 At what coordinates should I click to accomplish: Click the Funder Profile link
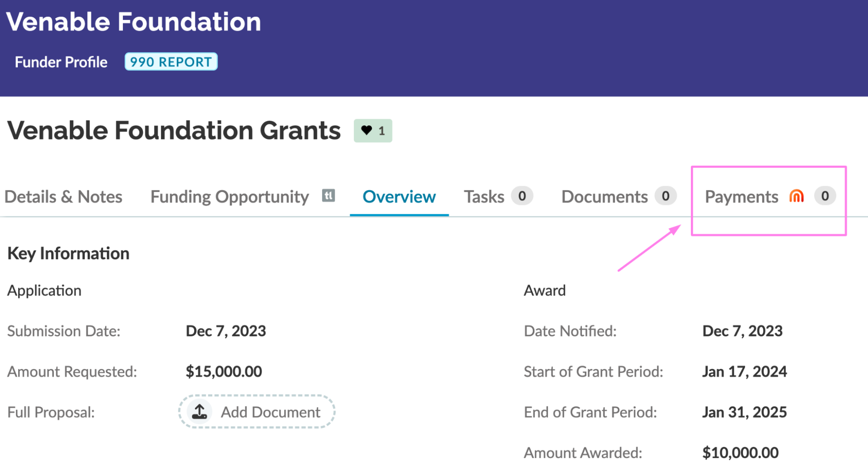pos(61,62)
